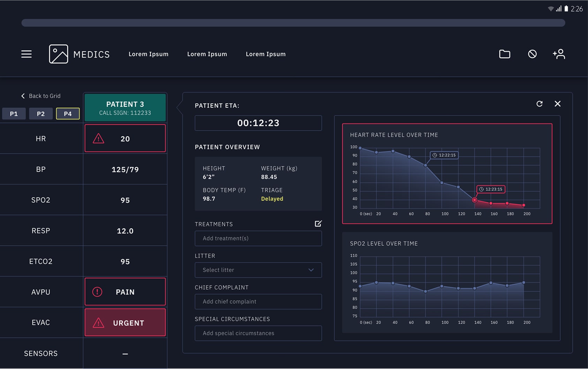Switch to the P1 patient tab

[14, 114]
